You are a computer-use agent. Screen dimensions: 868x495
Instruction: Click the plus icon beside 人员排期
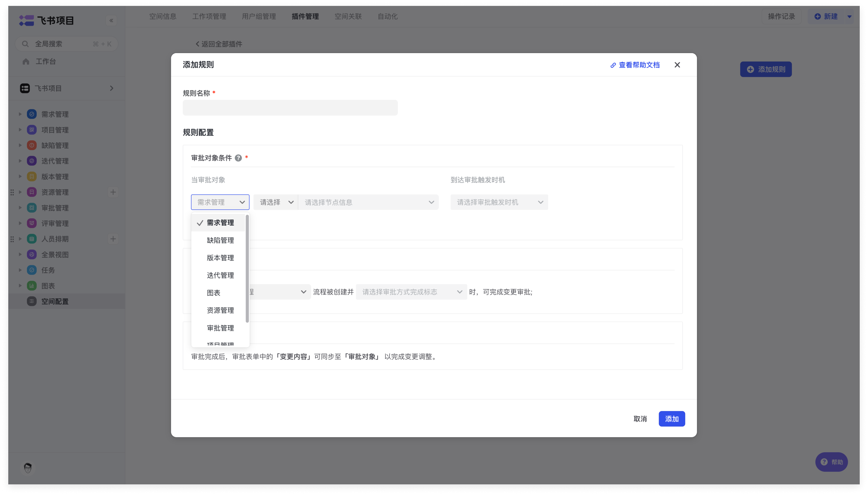tap(113, 239)
